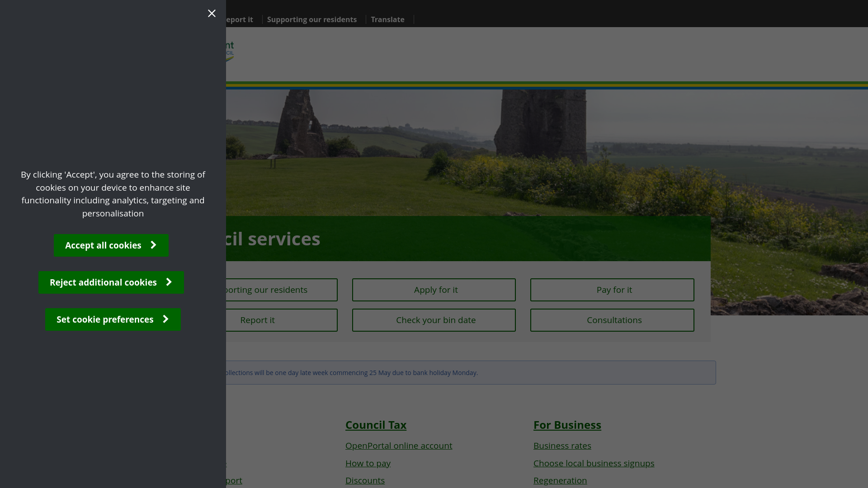Click Reject additional cookies button
Image resolution: width=868 pixels, height=488 pixels.
pos(111,282)
